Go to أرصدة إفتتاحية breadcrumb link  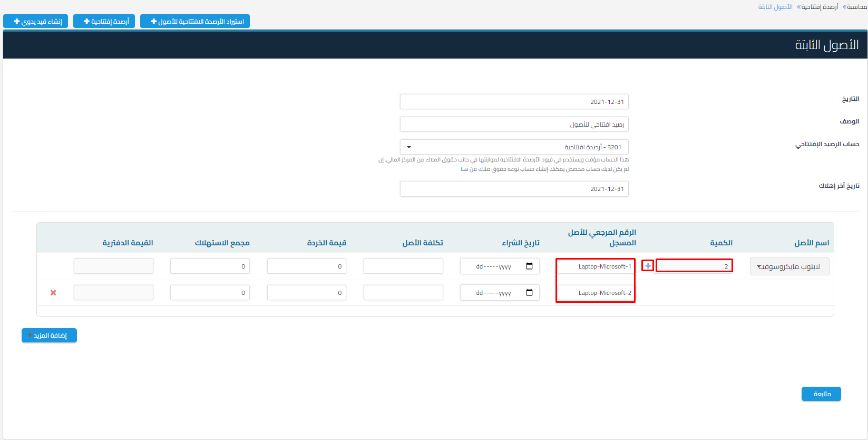point(820,7)
